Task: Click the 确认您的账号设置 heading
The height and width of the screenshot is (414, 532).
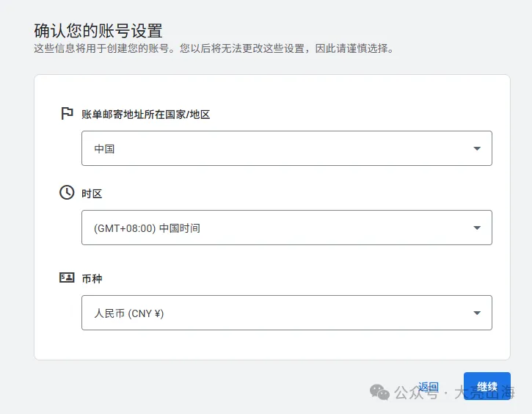Action: click(x=98, y=31)
